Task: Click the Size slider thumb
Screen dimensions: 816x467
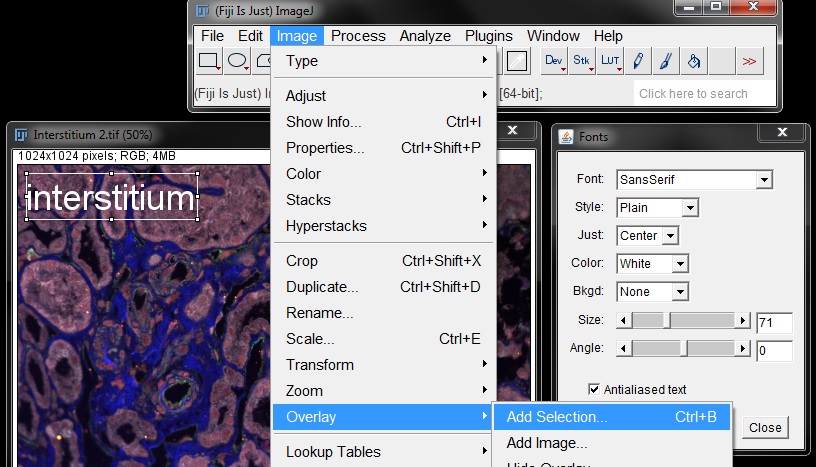Action: (x=667, y=320)
